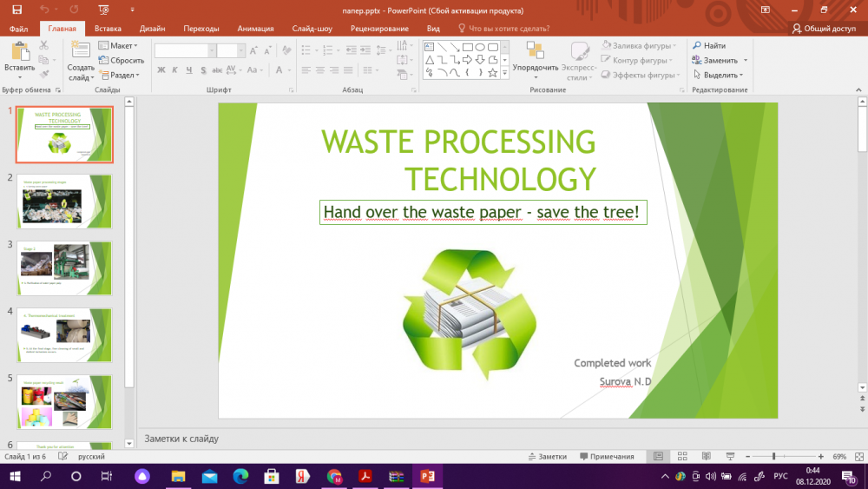Save the presentation with the floppy disk icon
The width and height of the screenshot is (868, 489).
[x=17, y=10]
